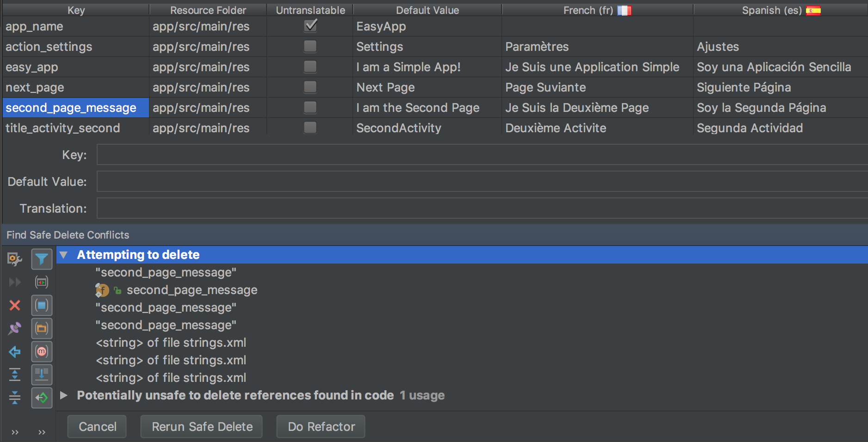
Task: Cancel the safe delete operation
Action: coord(97,426)
